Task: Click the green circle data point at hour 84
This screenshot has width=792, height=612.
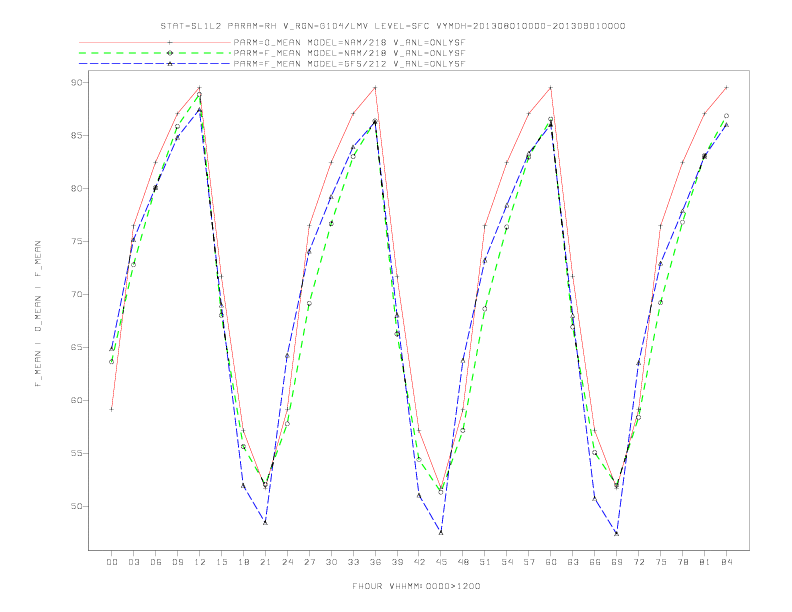Action: point(726,116)
